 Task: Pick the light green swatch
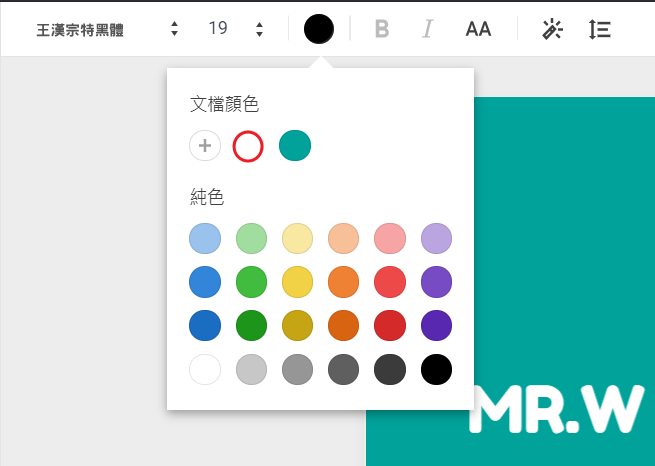[x=251, y=238]
